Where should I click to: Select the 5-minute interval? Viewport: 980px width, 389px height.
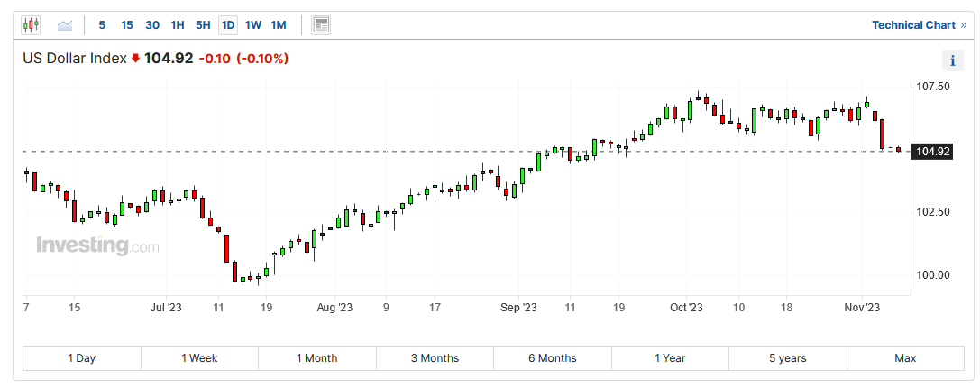(x=102, y=25)
